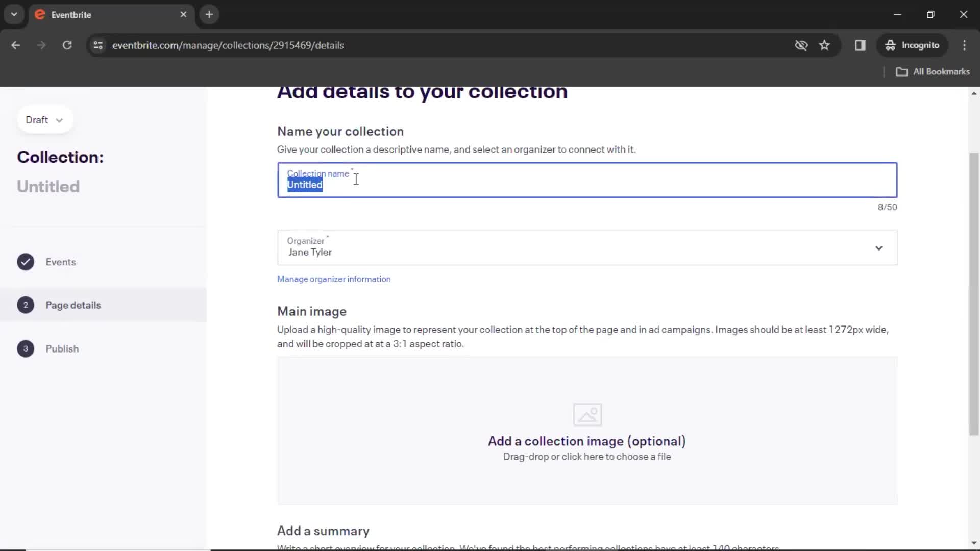980x551 pixels.
Task: Click Manage organizer information link
Action: click(334, 279)
